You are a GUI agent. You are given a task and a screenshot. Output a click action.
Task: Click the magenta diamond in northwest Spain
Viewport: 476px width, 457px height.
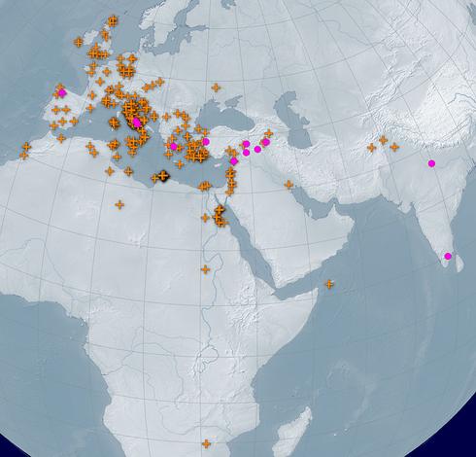point(62,93)
